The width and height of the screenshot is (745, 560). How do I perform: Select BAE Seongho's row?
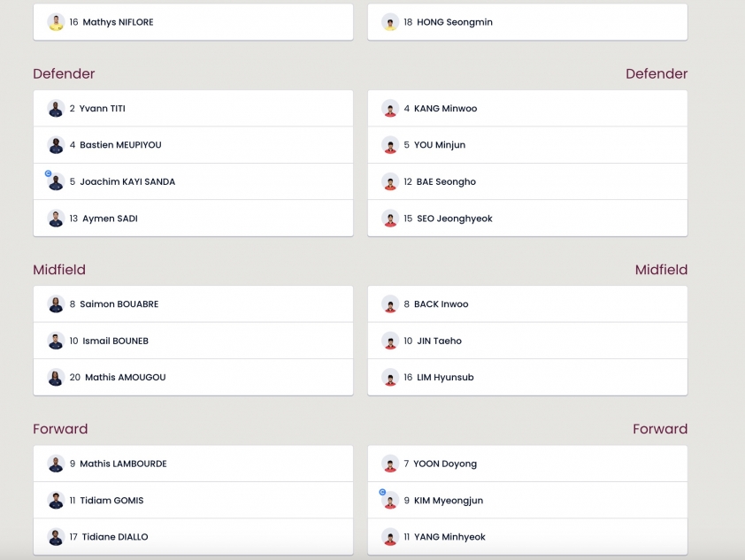(x=527, y=181)
